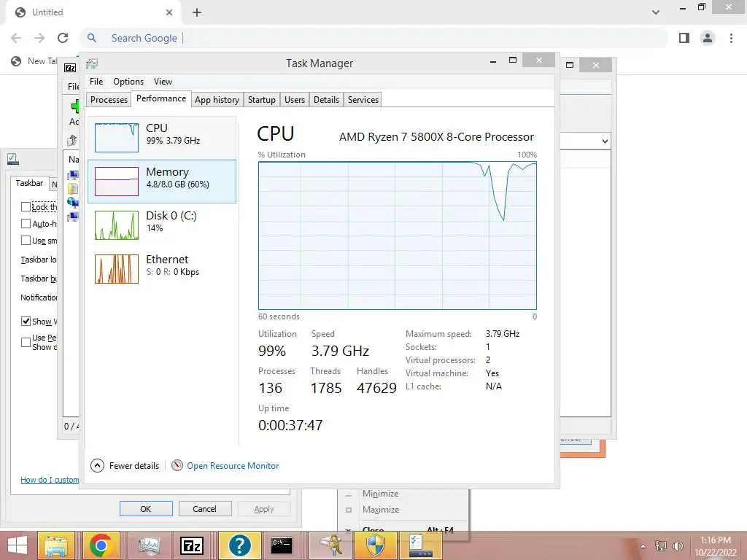Click the taskbar properties window title icon
The width and height of the screenshot is (747, 560).
pos(13,159)
